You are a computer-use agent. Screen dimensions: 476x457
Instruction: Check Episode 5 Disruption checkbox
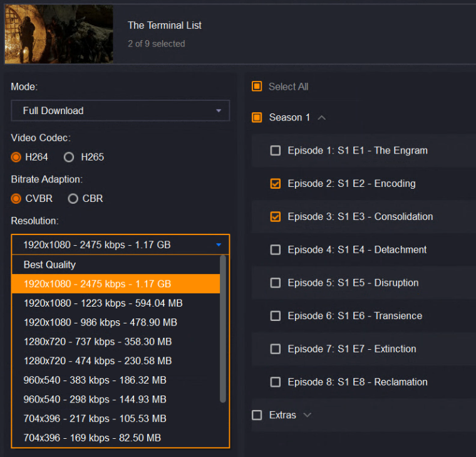275,283
